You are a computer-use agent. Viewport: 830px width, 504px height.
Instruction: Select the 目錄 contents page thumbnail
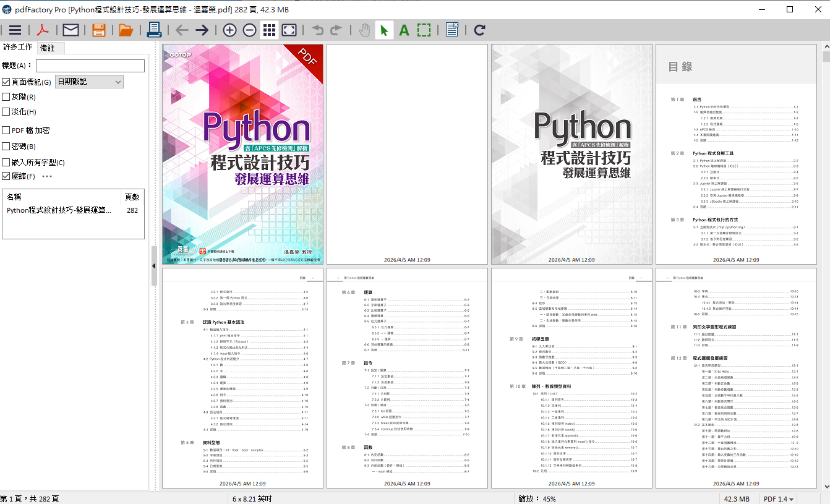tap(736, 154)
